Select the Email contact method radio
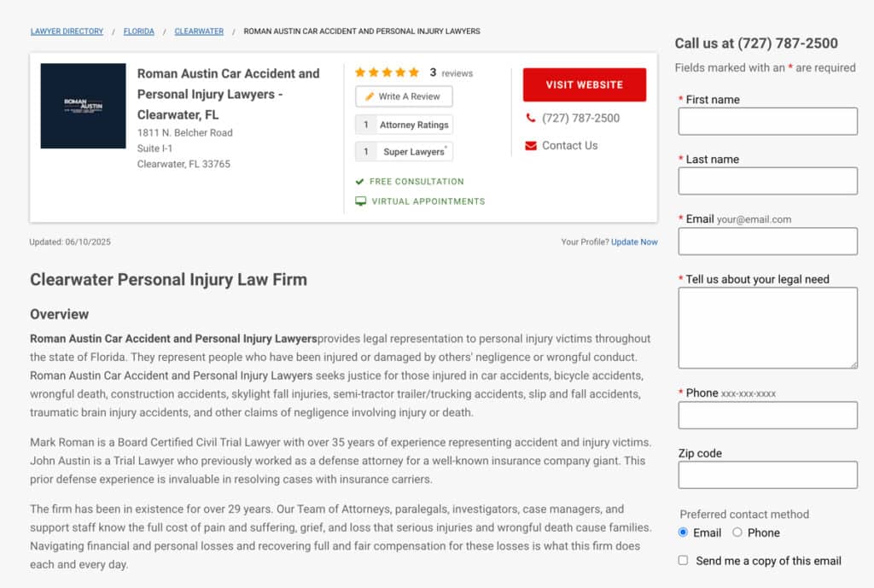874x588 pixels. tap(683, 533)
